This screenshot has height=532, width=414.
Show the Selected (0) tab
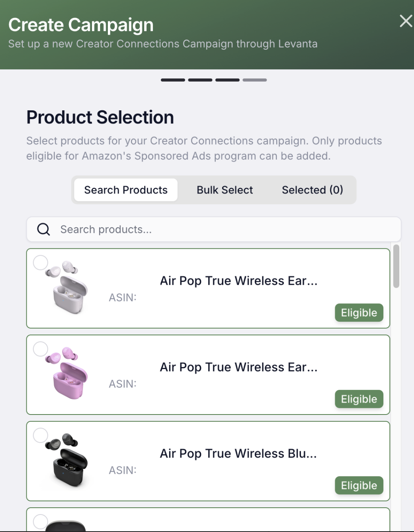point(312,190)
